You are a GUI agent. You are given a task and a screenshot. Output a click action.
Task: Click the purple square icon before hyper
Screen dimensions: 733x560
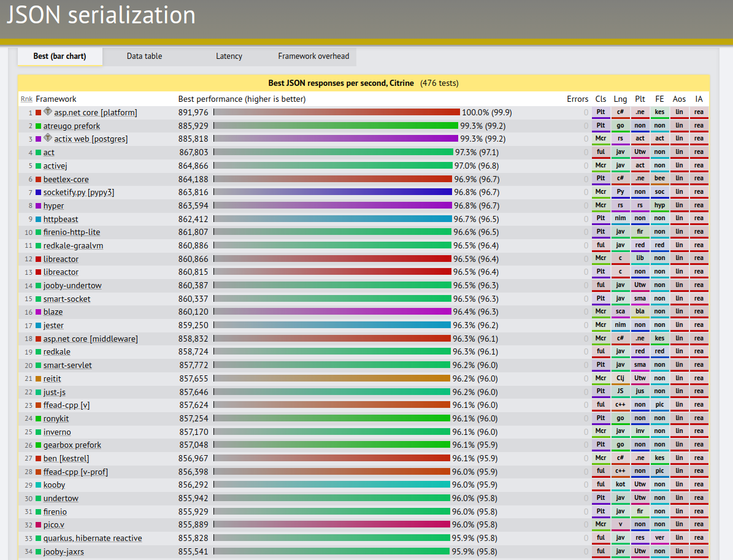(39, 205)
